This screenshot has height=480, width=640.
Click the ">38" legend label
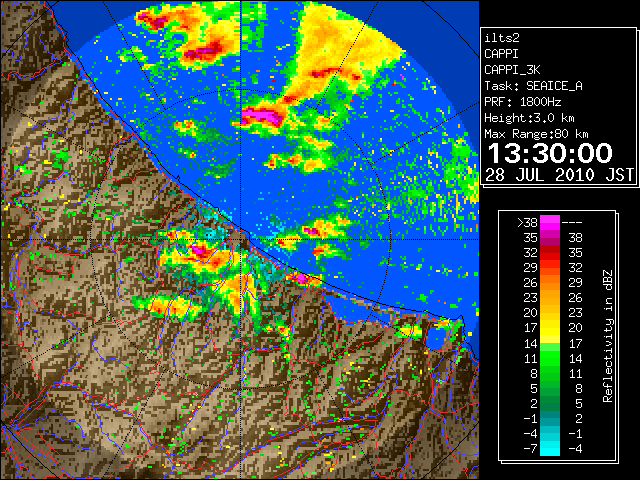tap(527, 223)
